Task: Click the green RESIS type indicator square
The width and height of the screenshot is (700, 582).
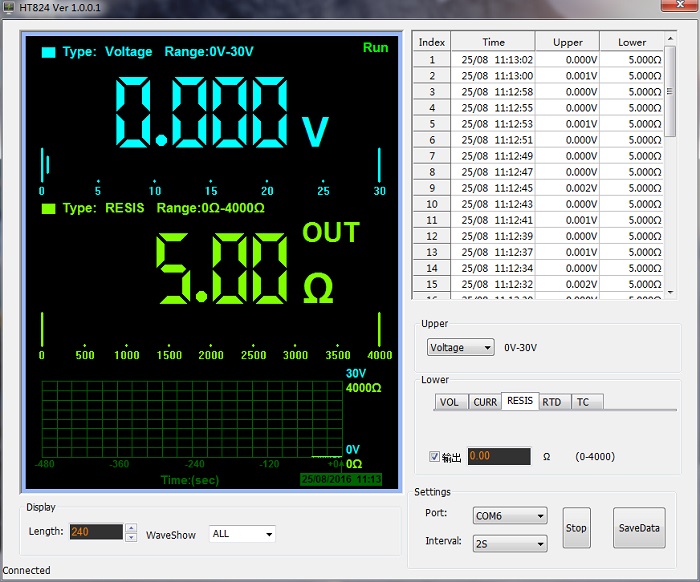Action: click(x=48, y=208)
